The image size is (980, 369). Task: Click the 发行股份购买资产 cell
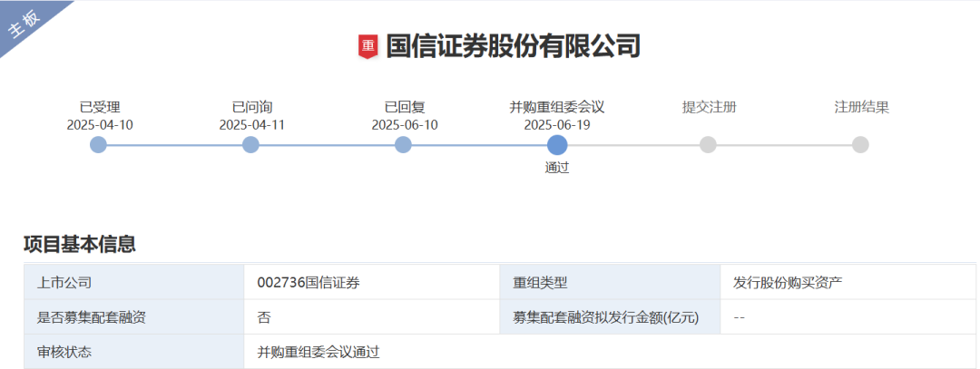click(848, 282)
